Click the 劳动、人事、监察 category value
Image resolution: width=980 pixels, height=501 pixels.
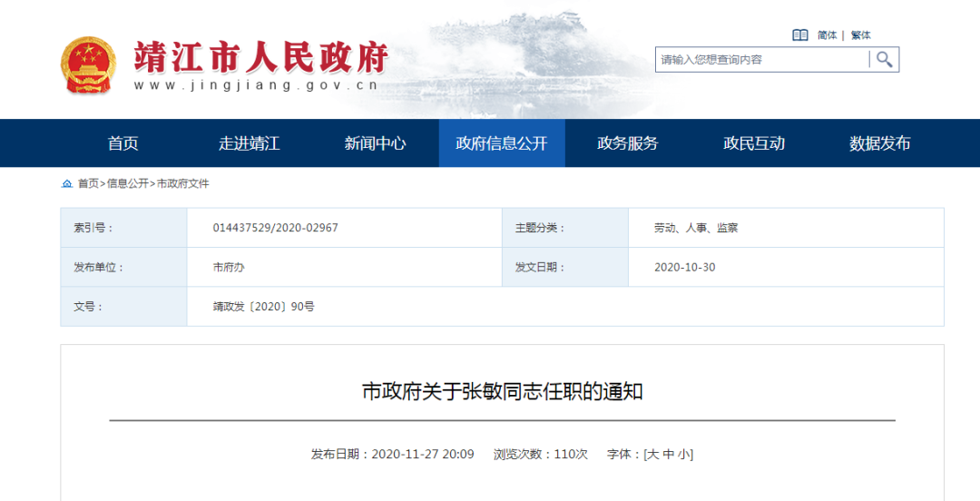pyautogui.click(x=696, y=228)
